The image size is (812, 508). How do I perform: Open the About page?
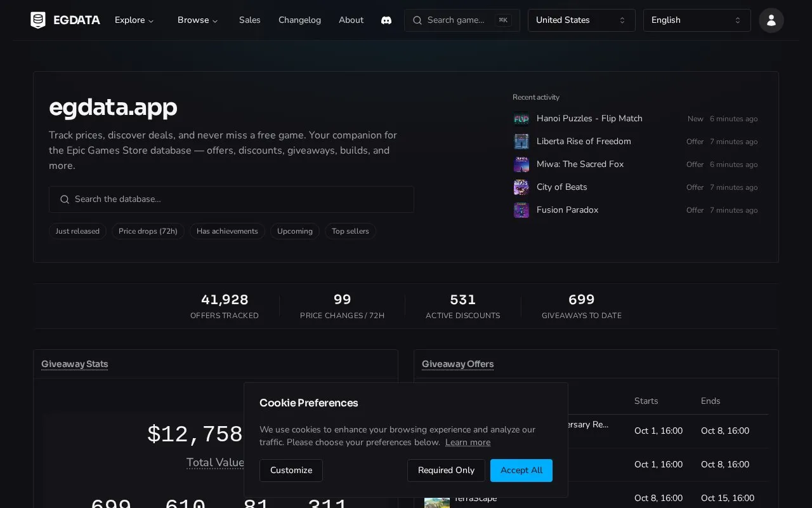pyautogui.click(x=351, y=20)
